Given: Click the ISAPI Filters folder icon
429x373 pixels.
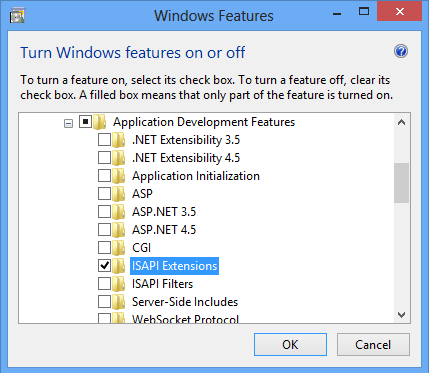Looking at the screenshot, I should coord(118,284).
